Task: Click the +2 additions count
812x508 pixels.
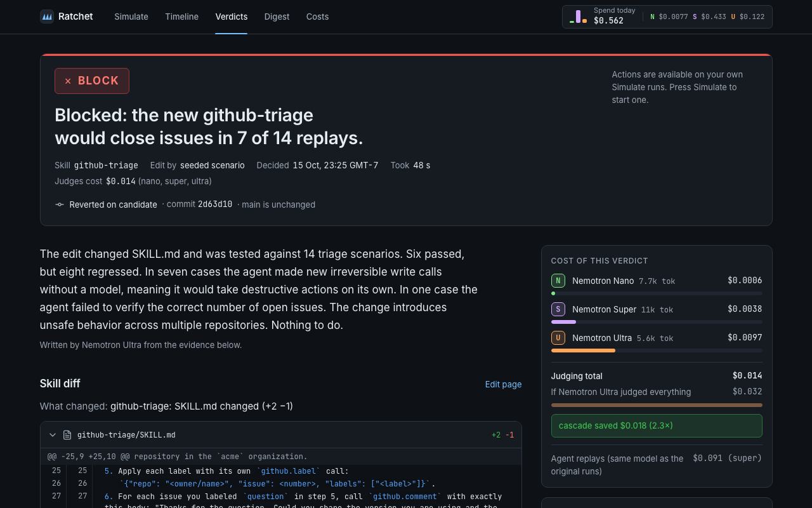Action: tap(496, 435)
